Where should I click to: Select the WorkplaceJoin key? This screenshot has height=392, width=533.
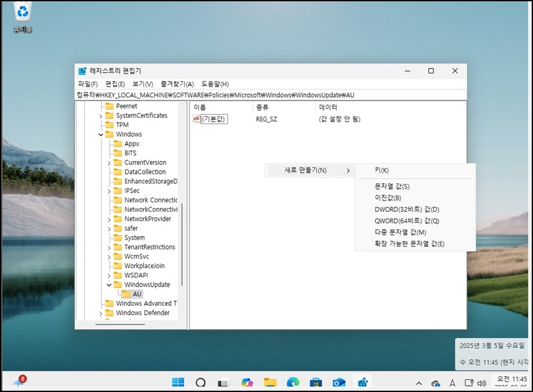(x=144, y=266)
